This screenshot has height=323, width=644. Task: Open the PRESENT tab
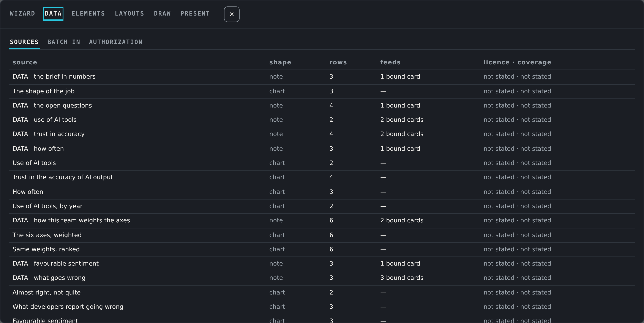pos(195,14)
